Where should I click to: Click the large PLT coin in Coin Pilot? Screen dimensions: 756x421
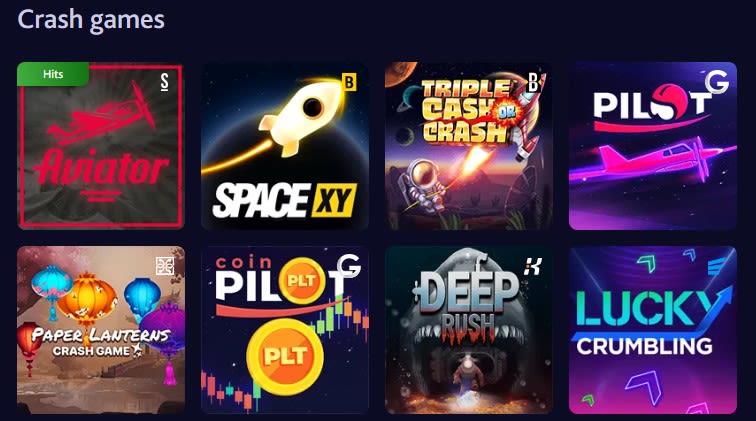tap(285, 356)
